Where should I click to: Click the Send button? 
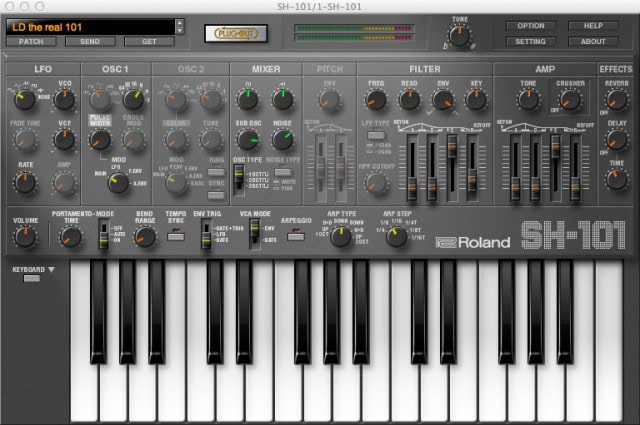coord(90,41)
